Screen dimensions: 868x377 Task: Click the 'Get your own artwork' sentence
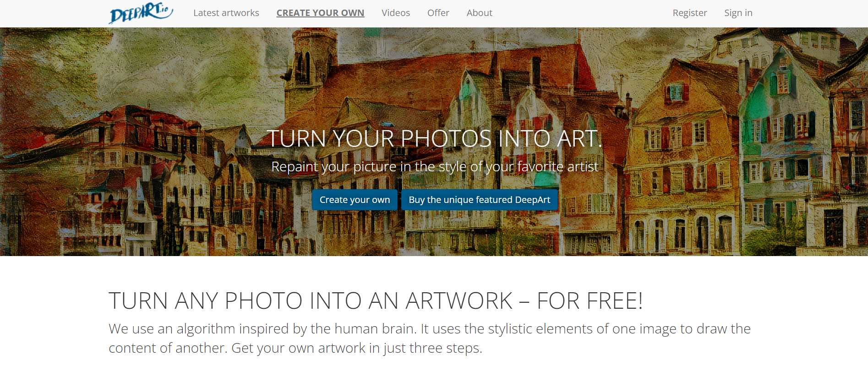point(357,348)
